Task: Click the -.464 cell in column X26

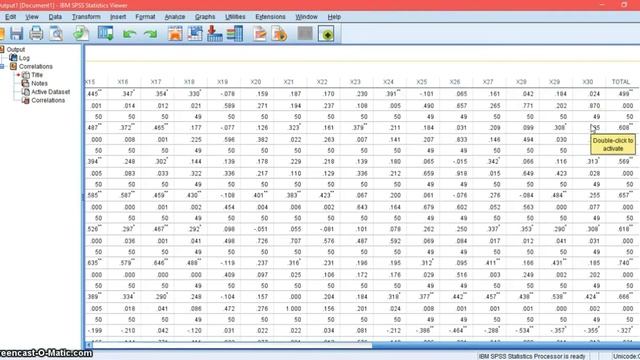Action: click(457, 331)
